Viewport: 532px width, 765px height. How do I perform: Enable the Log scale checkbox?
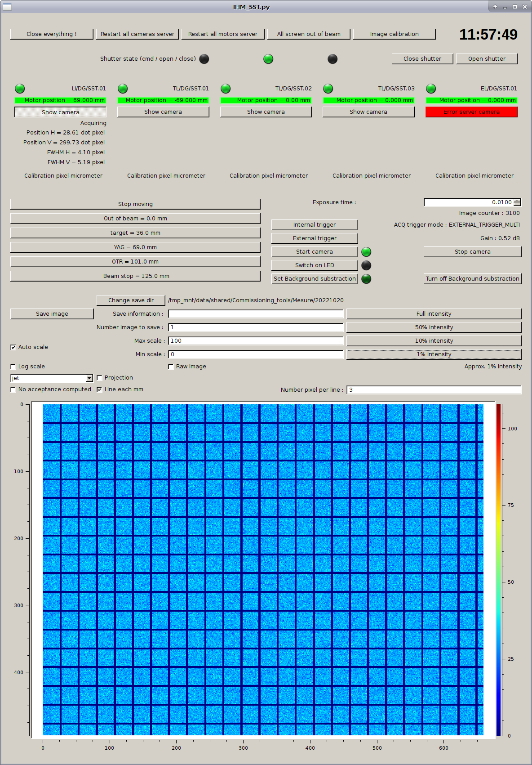coord(13,367)
